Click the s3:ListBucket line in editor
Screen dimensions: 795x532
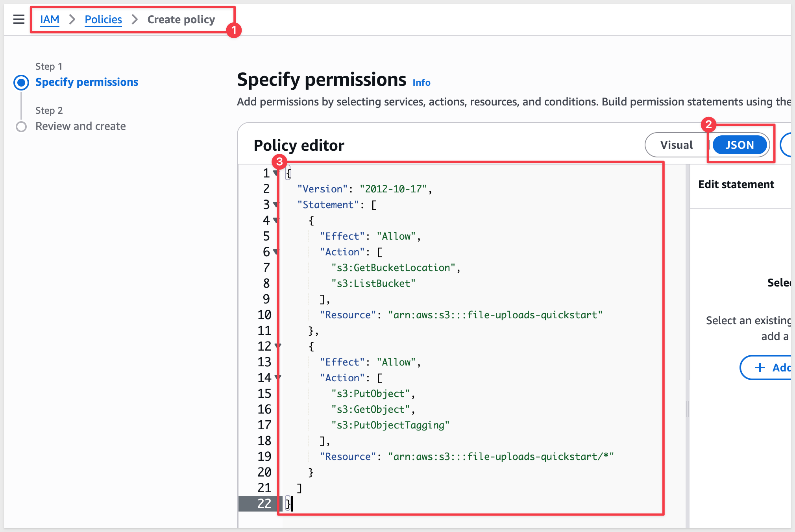[x=373, y=283]
